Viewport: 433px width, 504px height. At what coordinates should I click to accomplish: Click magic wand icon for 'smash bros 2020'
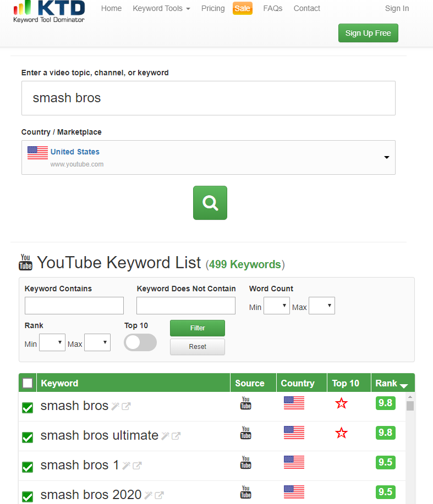(149, 495)
